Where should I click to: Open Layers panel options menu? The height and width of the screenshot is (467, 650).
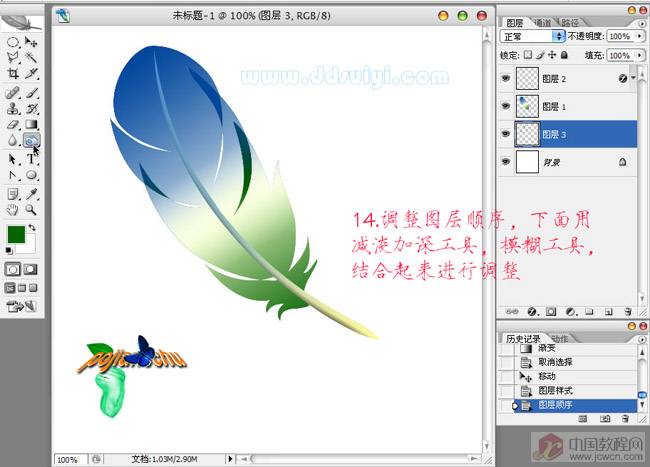coord(642,24)
